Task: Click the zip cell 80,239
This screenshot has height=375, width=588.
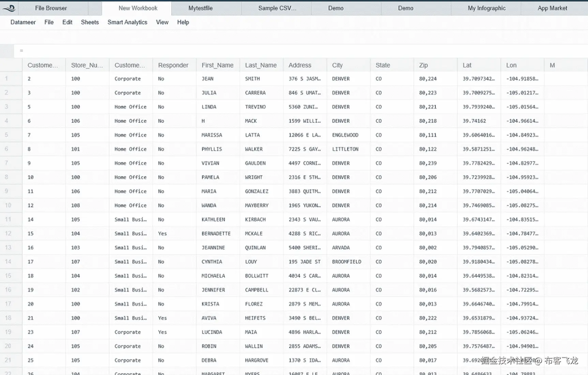Action: [436, 163]
